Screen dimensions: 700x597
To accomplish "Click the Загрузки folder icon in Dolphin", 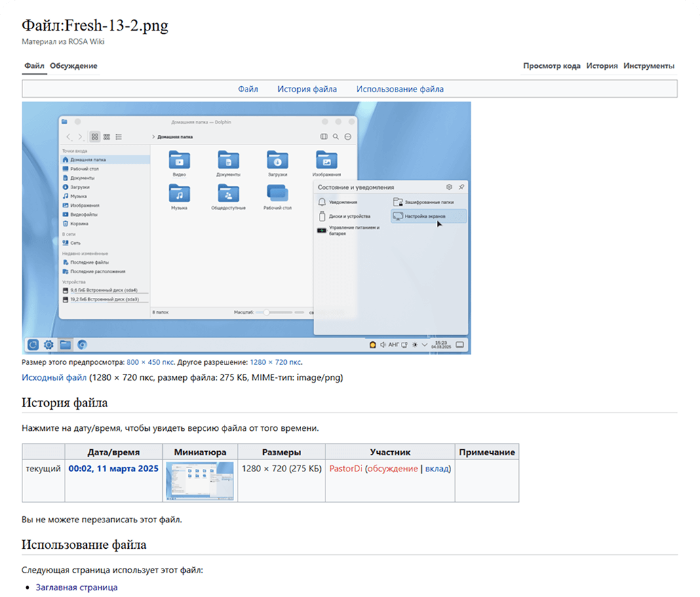I will pos(277,160).
